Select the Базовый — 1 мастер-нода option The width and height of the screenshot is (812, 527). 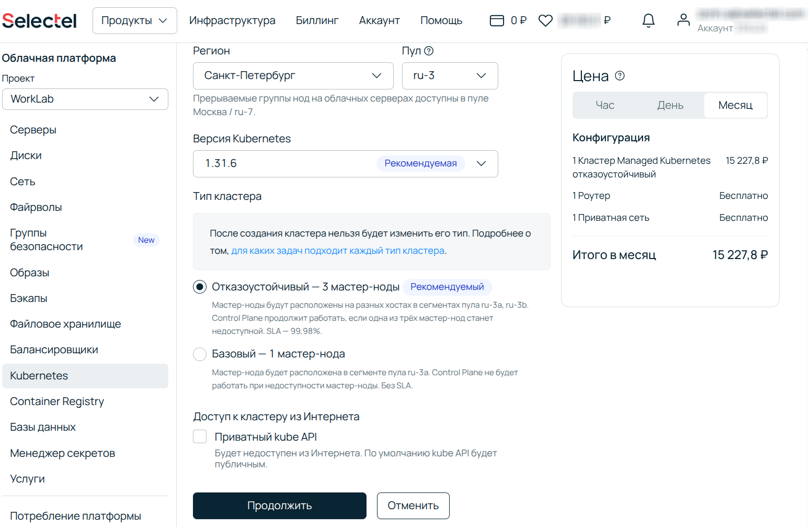[200, 354]
